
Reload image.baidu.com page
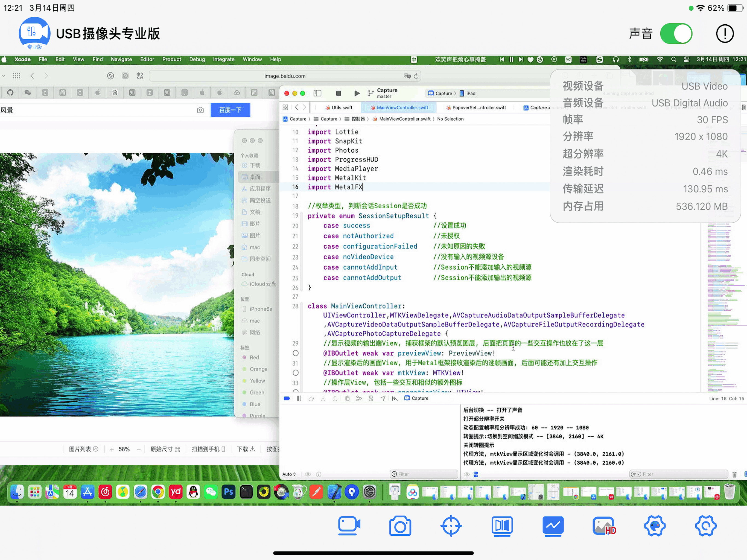(416, 76)
